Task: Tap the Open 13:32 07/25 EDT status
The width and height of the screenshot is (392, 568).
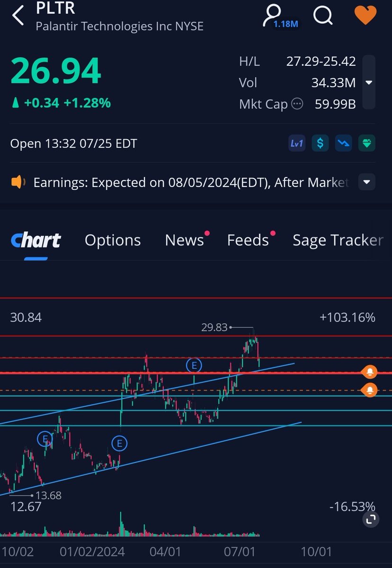Action: point(73,143)
